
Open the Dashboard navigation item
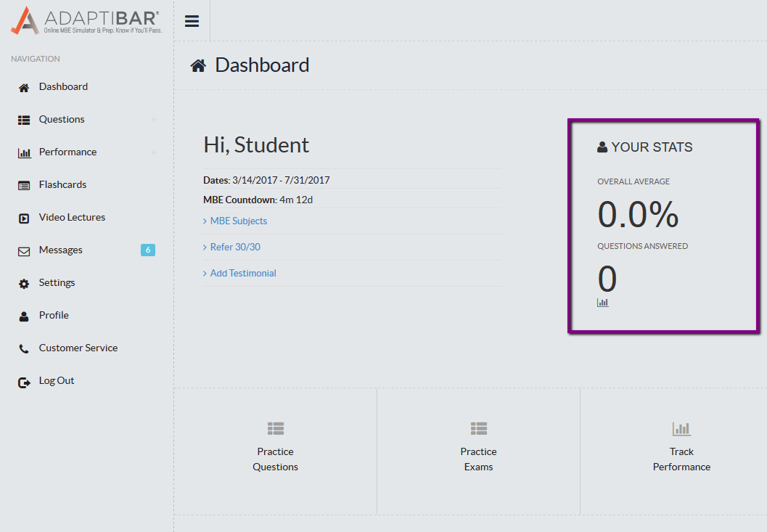[63, 86]
